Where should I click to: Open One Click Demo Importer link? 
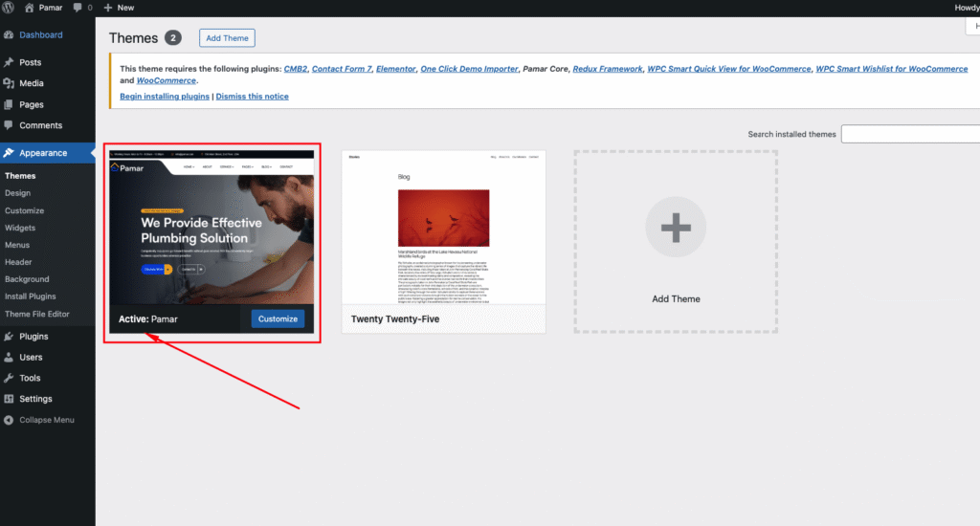(x=469, y=69)
